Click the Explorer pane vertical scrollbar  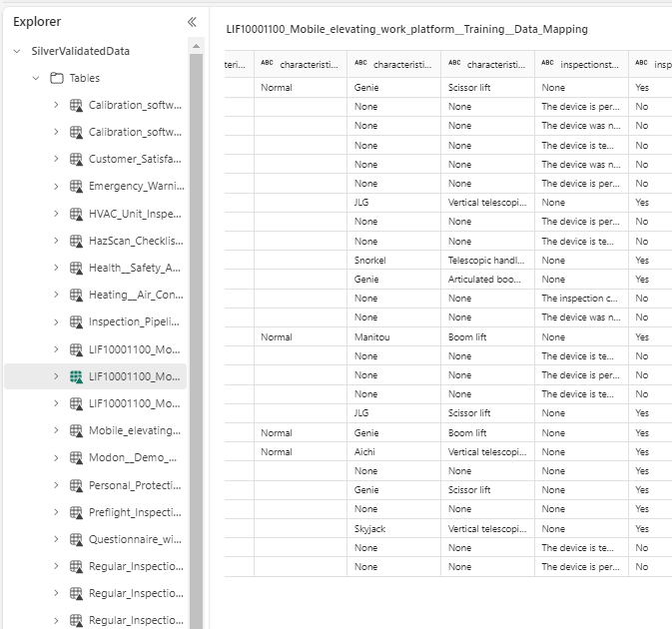196,329
